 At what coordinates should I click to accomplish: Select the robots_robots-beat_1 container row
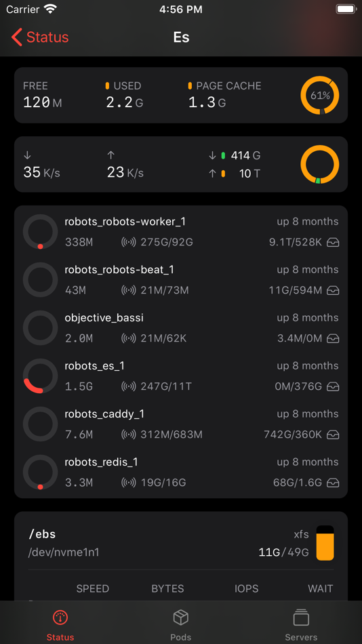pyautogui.click(x=181, y=280)
